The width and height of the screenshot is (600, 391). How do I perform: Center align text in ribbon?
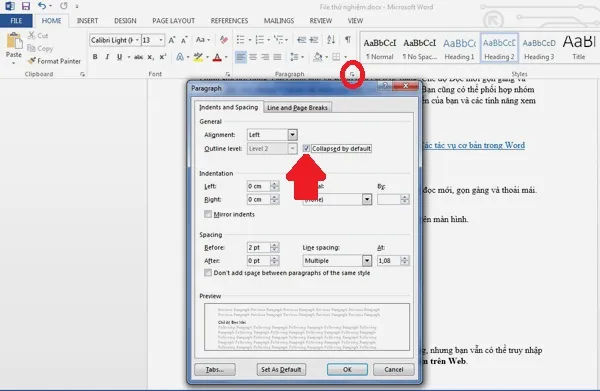pos(253,57)
